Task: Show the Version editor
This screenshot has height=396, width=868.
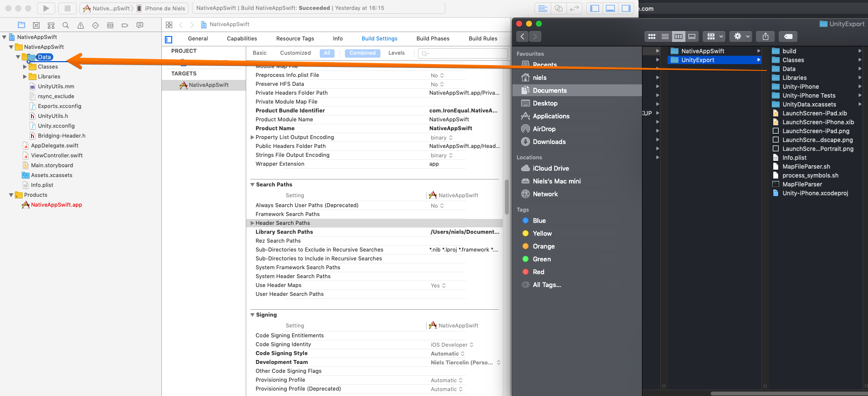Action: pyautogui.click(x=574, y=8)
